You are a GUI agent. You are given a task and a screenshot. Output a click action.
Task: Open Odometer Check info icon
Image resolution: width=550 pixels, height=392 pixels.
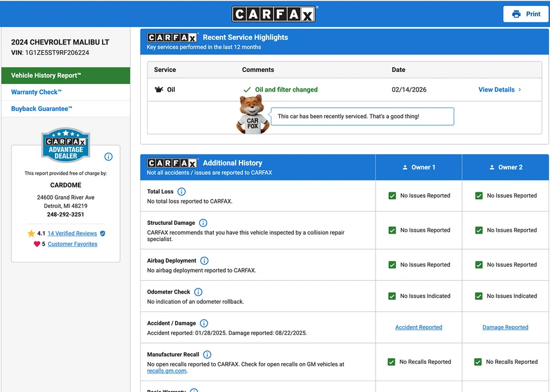(198, 292)
